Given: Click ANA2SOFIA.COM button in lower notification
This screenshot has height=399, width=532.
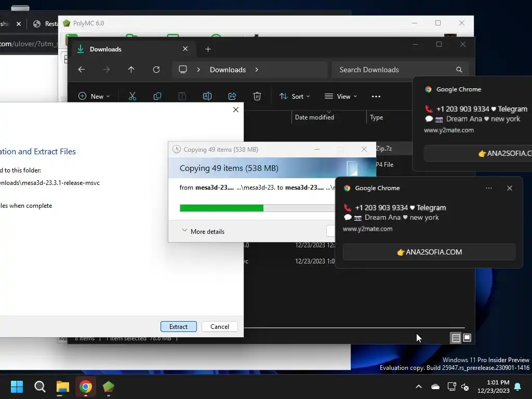Looking at the screenshot, I should pyautogui.click(x=429, y=252).
